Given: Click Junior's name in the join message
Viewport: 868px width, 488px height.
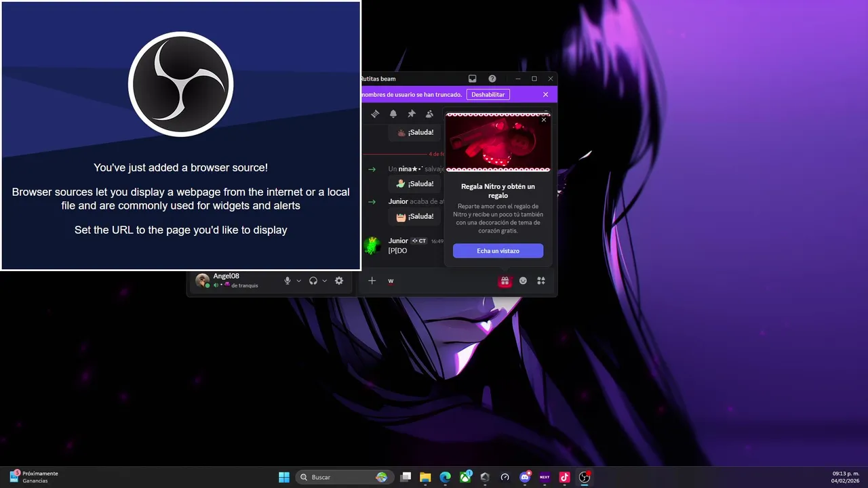Looking at the screenshot, I should coord(398,201).
